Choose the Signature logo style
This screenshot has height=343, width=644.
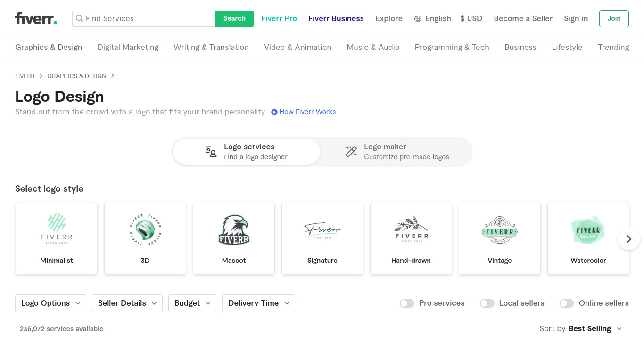pos(322,239)
